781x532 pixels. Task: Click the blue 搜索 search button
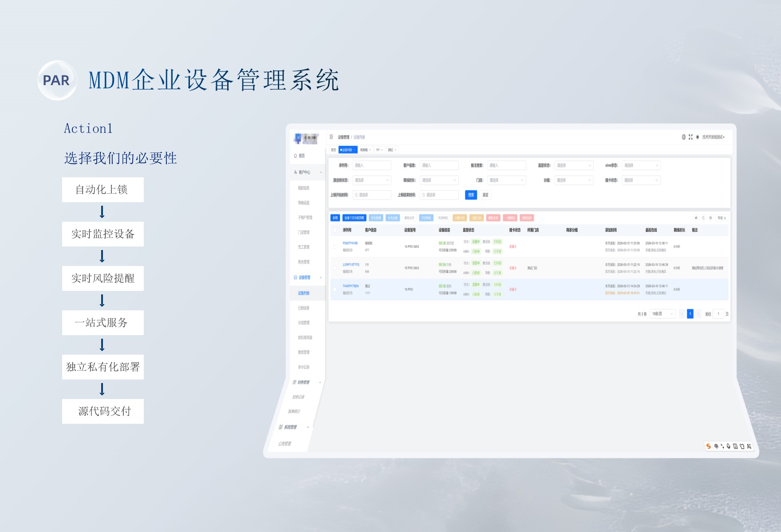click(x=471, y=195)
